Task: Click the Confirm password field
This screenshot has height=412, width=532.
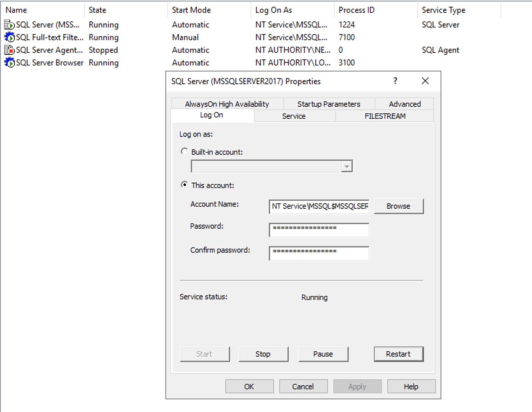Action: click(319, 253)
